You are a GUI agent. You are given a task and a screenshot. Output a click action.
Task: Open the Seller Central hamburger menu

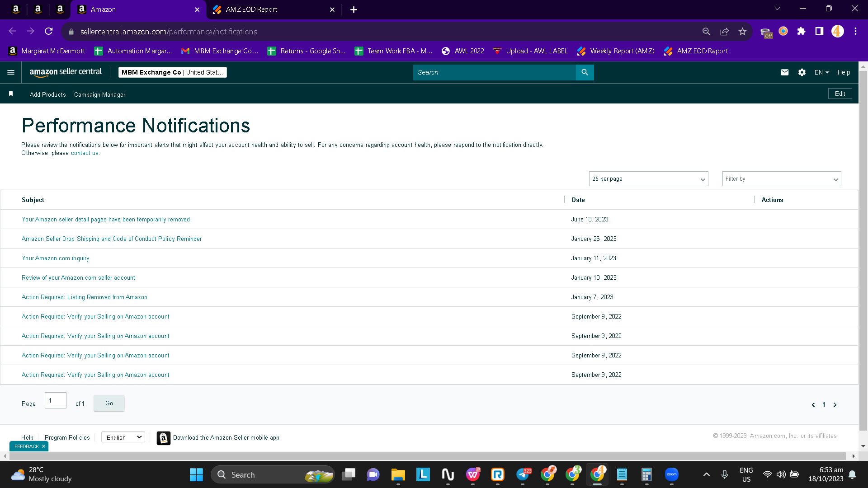[x=11, y=72]
